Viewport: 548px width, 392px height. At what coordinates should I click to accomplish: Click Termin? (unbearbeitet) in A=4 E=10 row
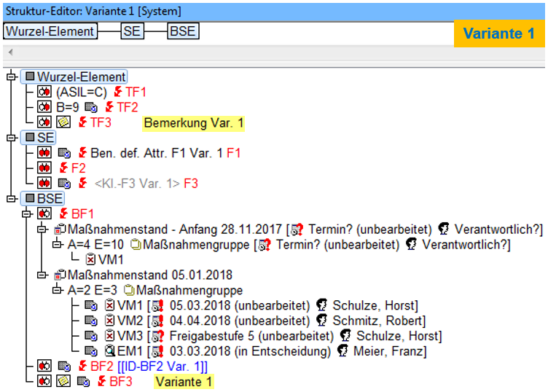[x=337, y=245]
